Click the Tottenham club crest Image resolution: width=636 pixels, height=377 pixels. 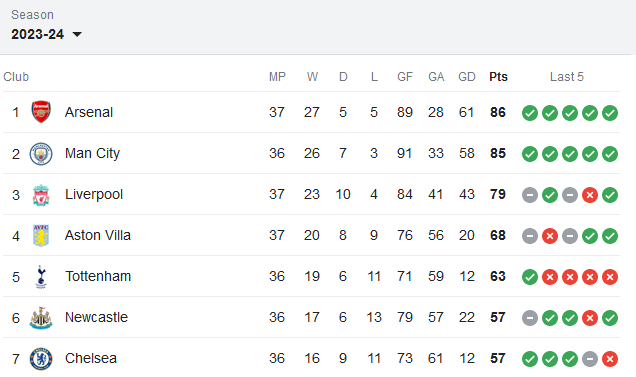pyautogui.click(x=41, y=277)
